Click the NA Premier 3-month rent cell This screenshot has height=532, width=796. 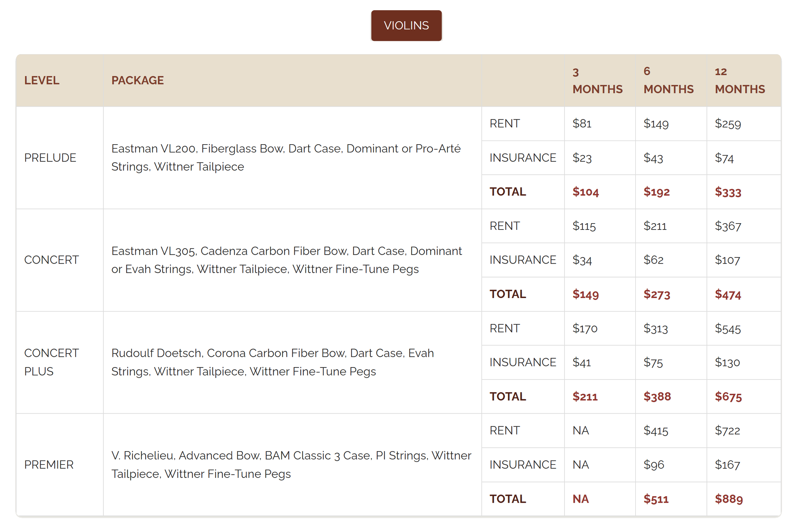[581, 430]
